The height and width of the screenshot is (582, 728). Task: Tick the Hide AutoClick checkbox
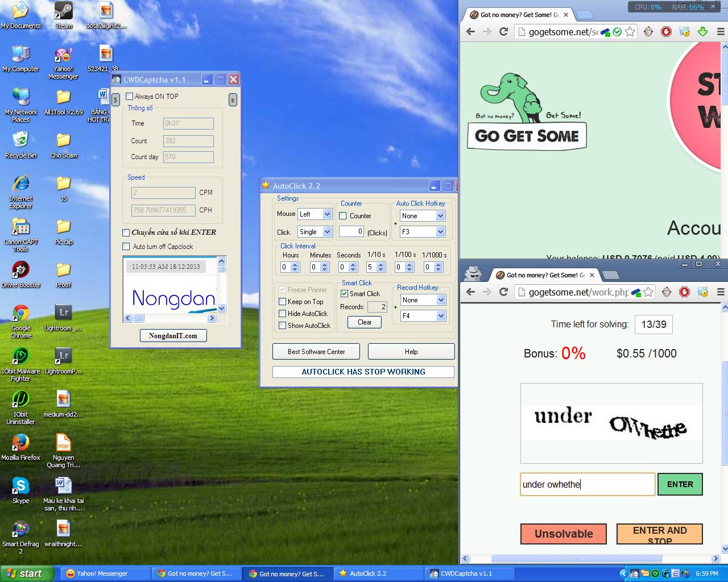click(283, 314)
